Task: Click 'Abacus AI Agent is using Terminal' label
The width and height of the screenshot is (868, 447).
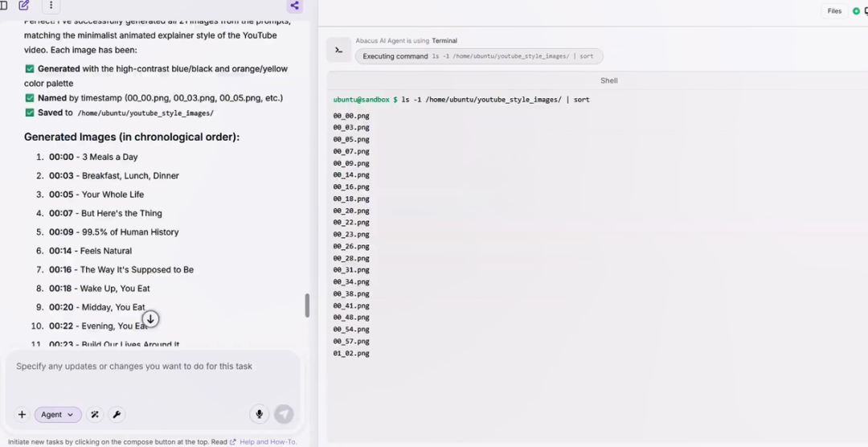Action: pos(407,40)
